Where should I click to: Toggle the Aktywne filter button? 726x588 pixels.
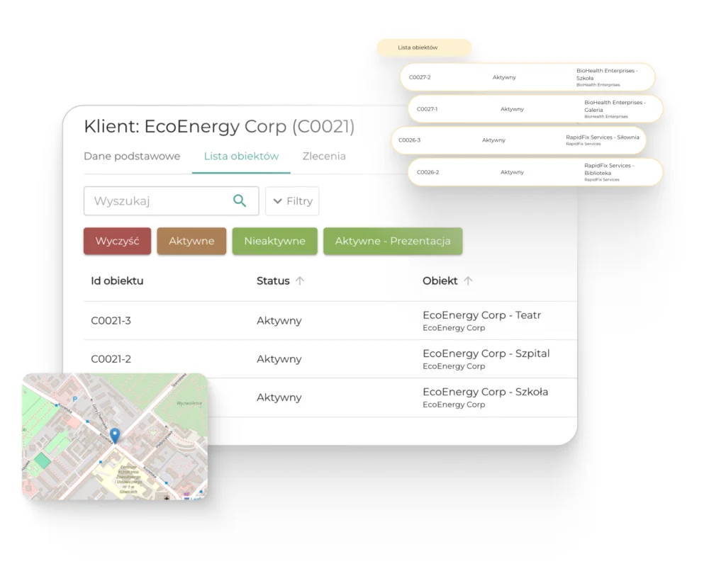(191, 241)
